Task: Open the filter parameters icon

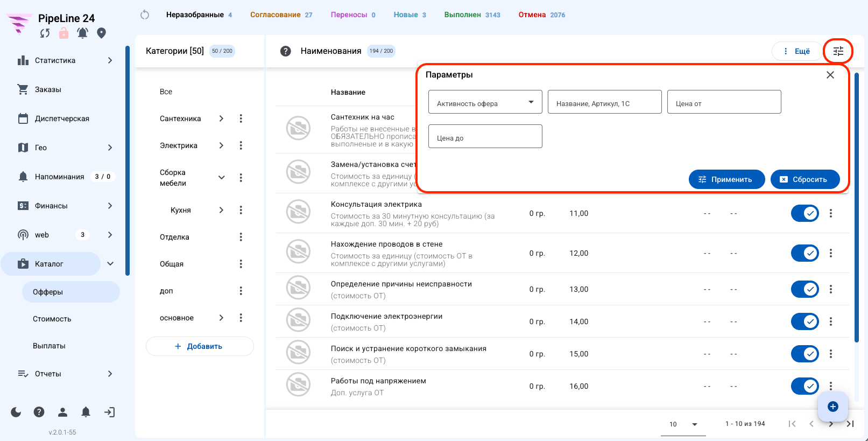Action: click(838, 51)
